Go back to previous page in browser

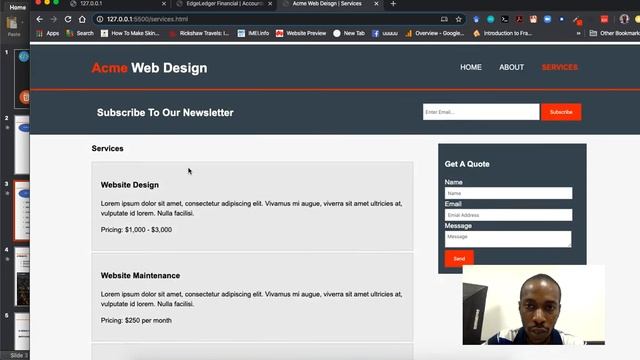tap(39, 19)
